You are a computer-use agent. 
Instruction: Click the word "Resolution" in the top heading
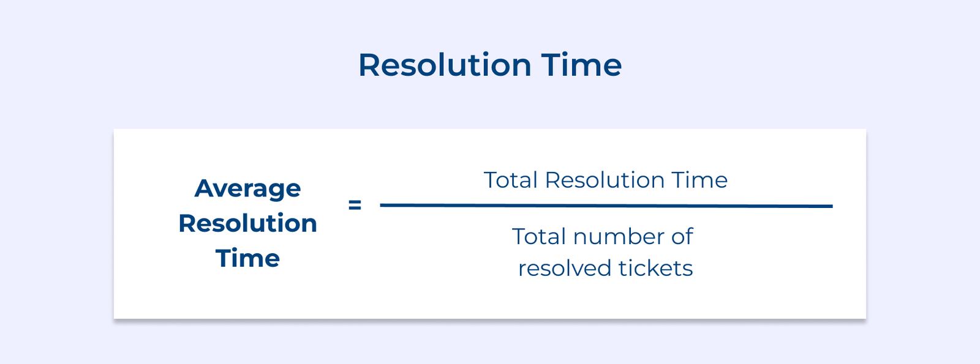point(445,65)
